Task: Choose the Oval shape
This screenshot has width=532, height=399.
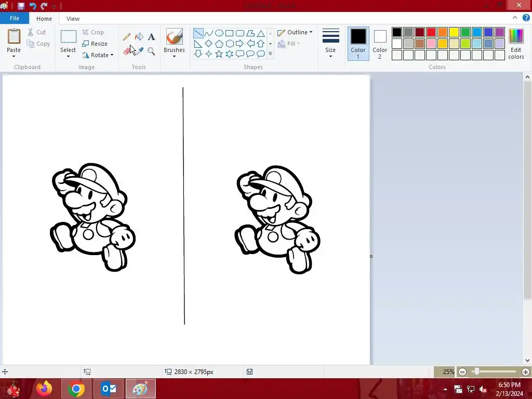Action: 219,33
